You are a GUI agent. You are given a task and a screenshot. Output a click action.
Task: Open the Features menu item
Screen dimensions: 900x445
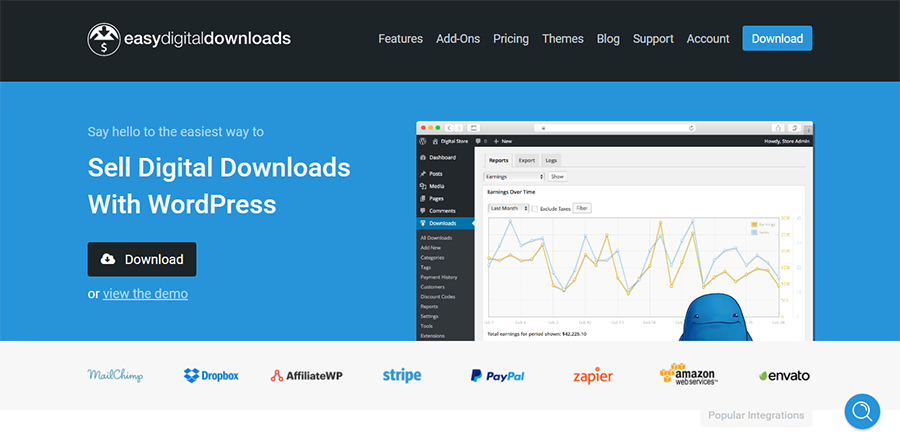(x=401, y=38)
